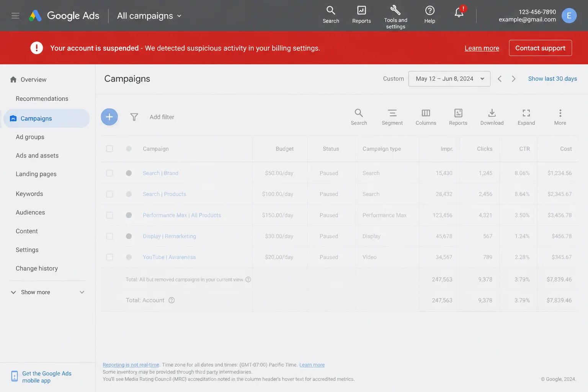This screenshot has height=392, width=588.
Task: Toggle status dot for Performance Max | All Products
Action: pos(129,215)
